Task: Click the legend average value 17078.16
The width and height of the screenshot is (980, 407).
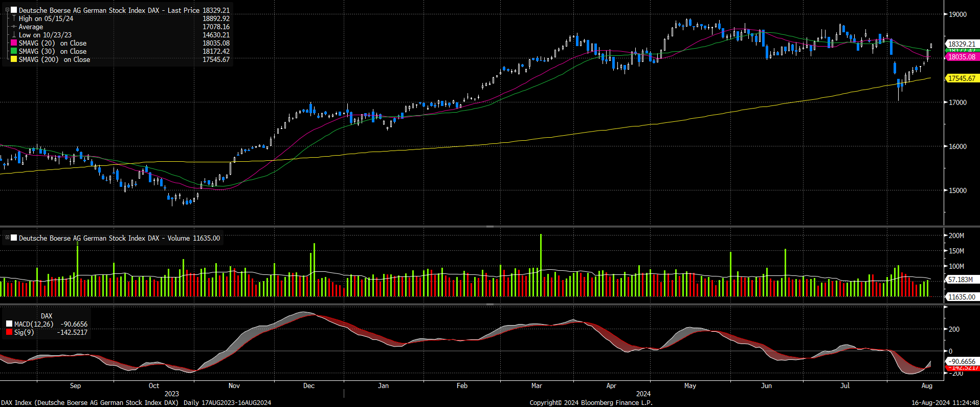Action: [216, 27]
